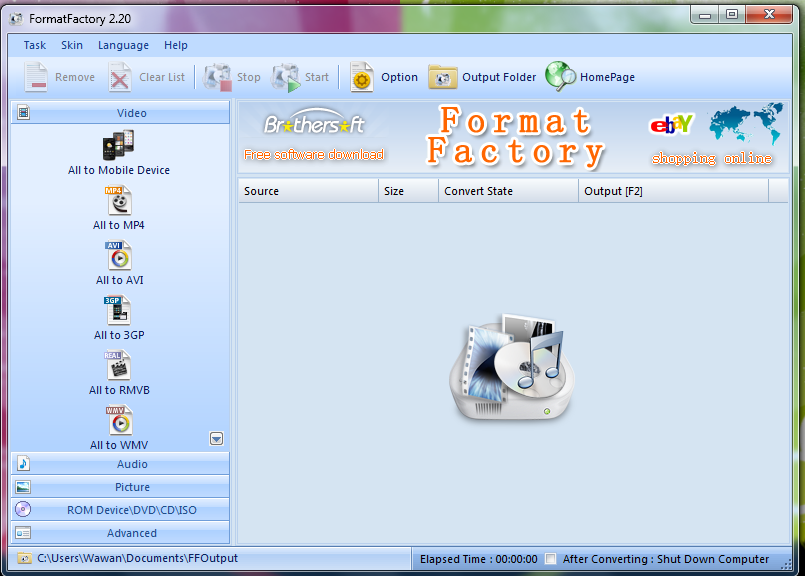Expand the Audio category panel

(120, 464)
